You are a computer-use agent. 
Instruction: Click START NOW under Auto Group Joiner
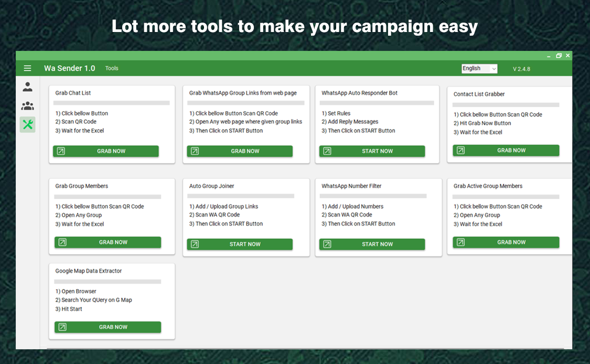tap(240, 244)
